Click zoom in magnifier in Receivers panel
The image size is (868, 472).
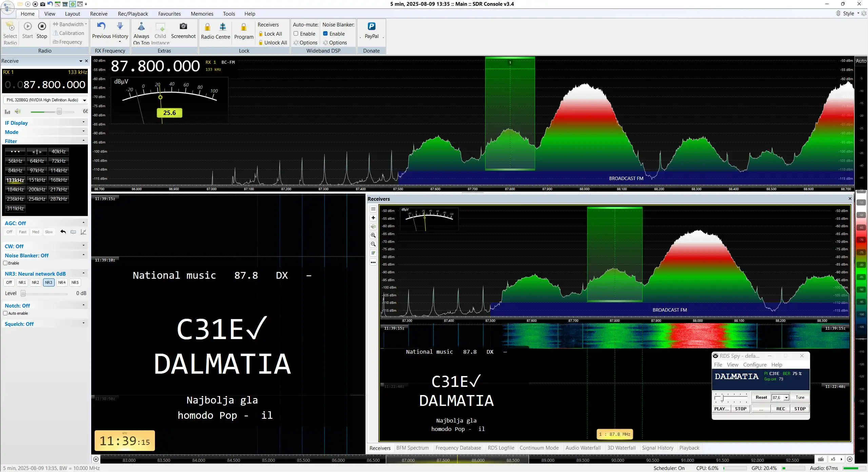coord(373,235)
